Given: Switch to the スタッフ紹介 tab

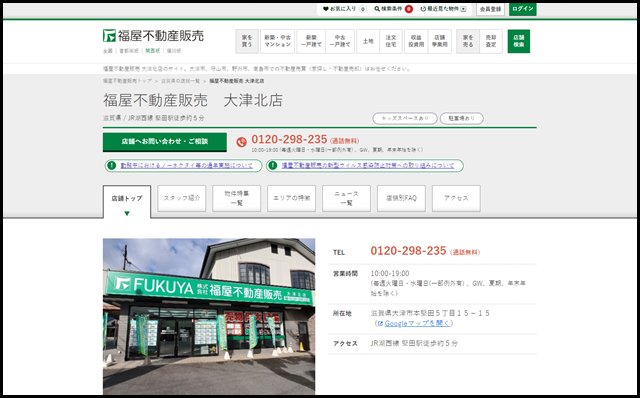Looking at the screenshot, I should coord(182,198).
